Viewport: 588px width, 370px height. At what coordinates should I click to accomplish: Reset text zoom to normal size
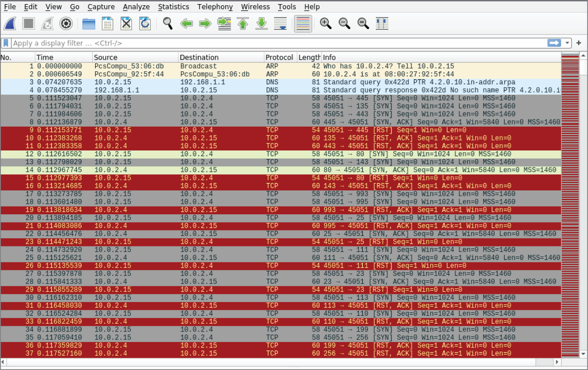[363, 24]
